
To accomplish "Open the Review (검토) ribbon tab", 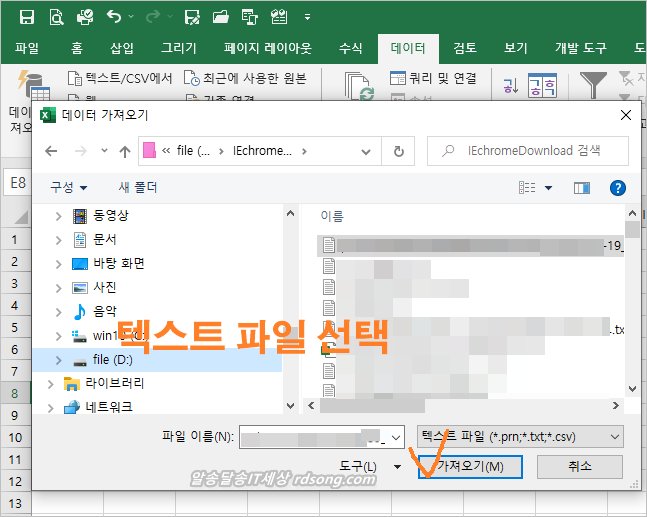I will [x=464, y=47].
